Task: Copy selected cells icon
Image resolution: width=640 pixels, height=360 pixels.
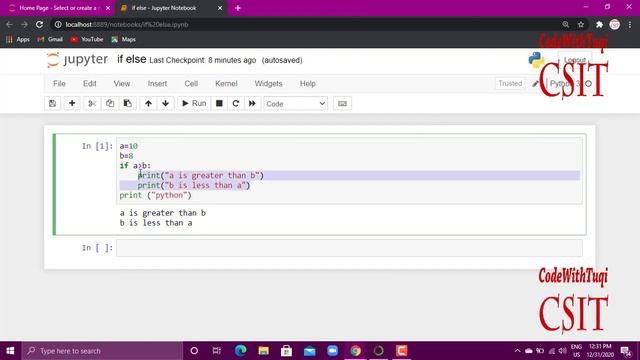Action: (110, 104)
